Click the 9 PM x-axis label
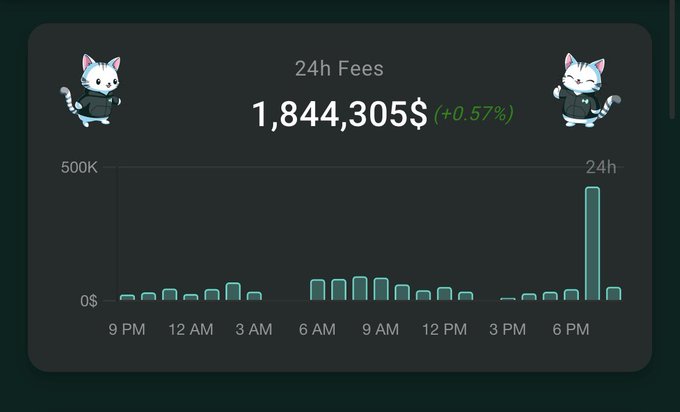 (127, 330)
